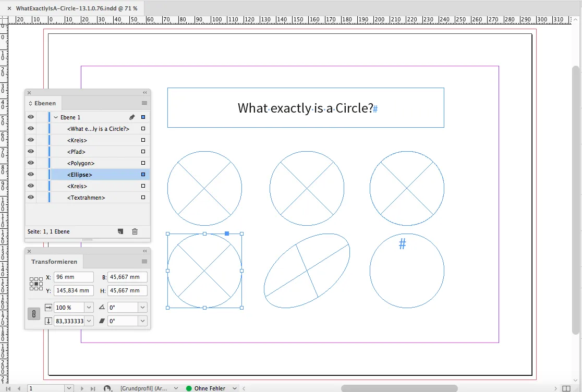Select the center reference point in the proxy

(x=36, y=284)
